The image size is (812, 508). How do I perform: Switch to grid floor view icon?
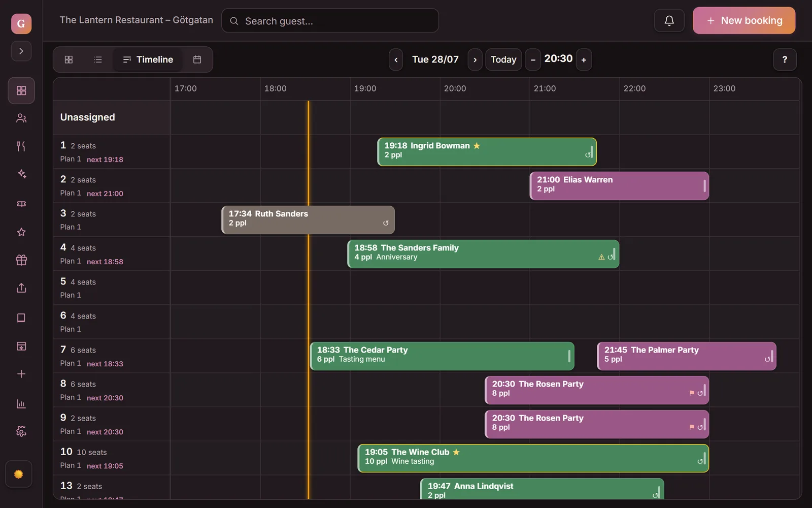pos(69,59)
